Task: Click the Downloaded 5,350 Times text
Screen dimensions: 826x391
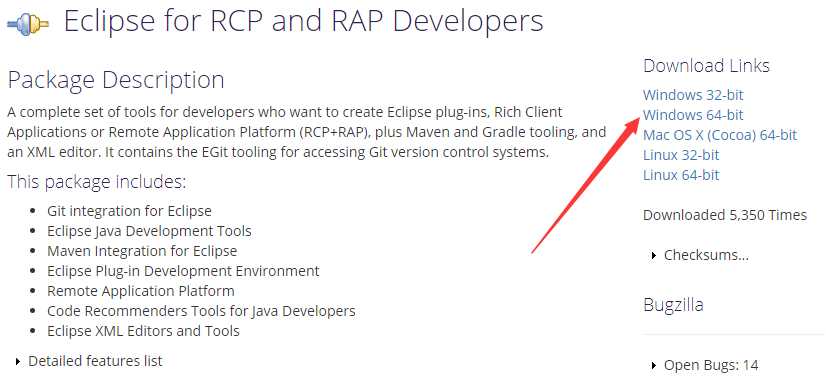Action: point(725,215)
